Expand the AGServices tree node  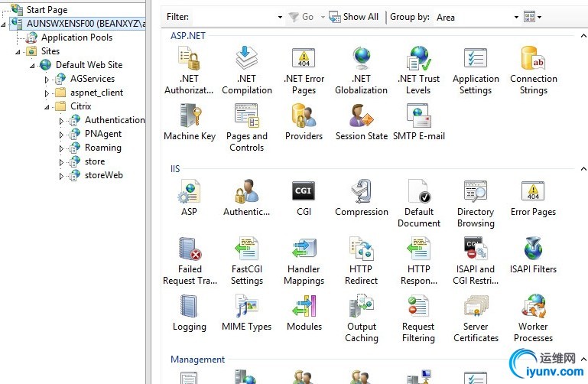[x=47, y=80]
